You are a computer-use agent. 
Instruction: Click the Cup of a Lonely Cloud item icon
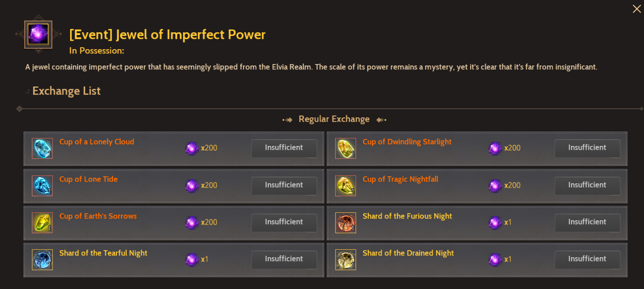pos(42,148)
